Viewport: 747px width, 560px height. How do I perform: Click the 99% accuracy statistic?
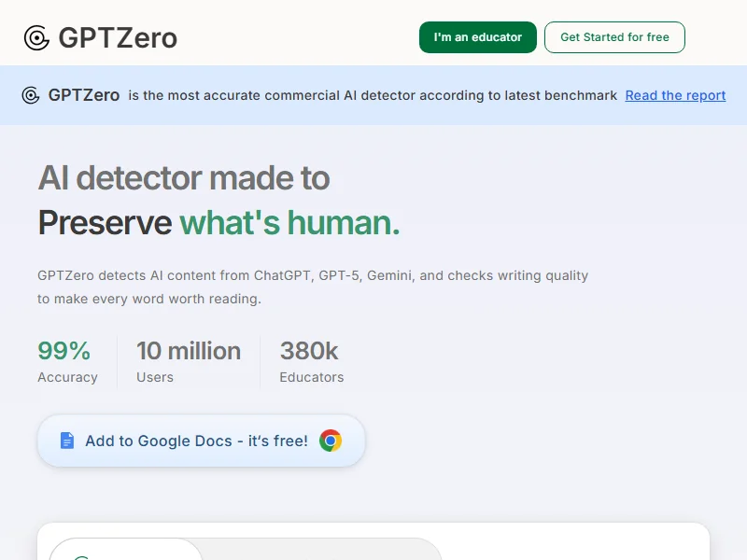coord(64,351)
